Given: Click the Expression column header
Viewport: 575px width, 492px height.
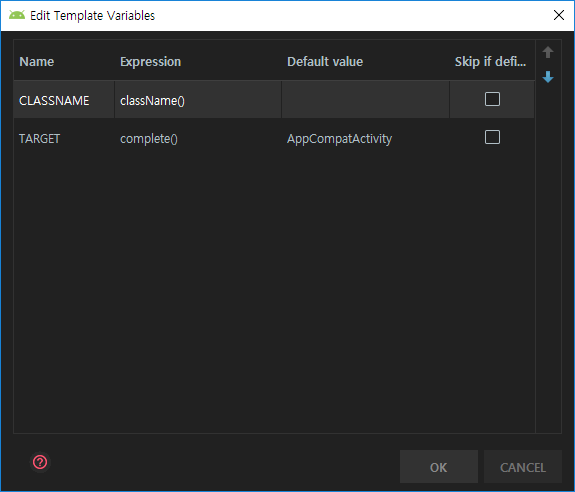Looking at the screenshot, I should [198, 62].
